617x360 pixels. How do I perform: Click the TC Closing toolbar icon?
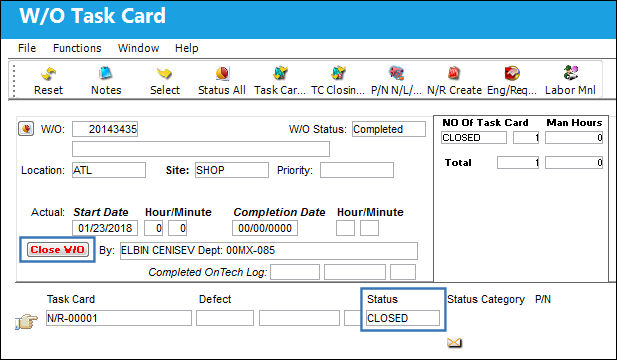point(338,74)
